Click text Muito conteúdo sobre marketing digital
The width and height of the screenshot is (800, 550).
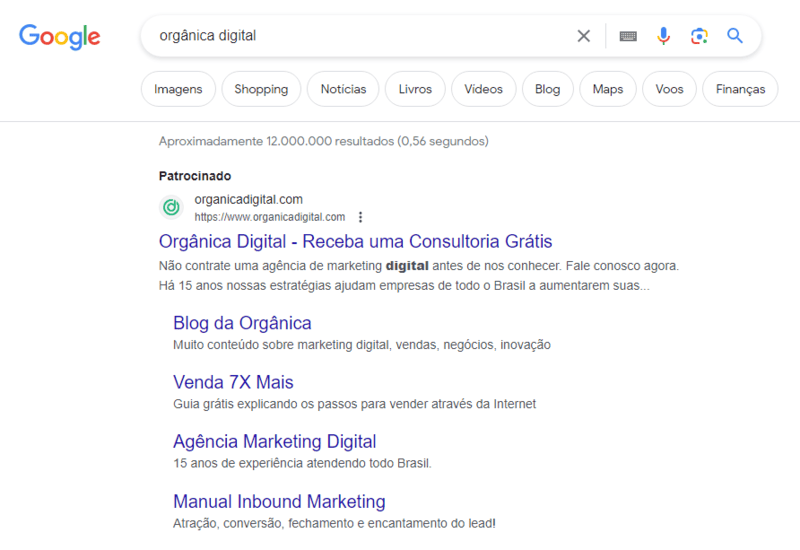(362, 345)
